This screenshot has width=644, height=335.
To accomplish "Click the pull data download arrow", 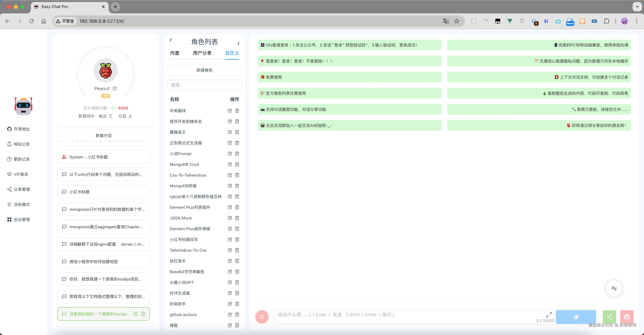I will 130,116.
